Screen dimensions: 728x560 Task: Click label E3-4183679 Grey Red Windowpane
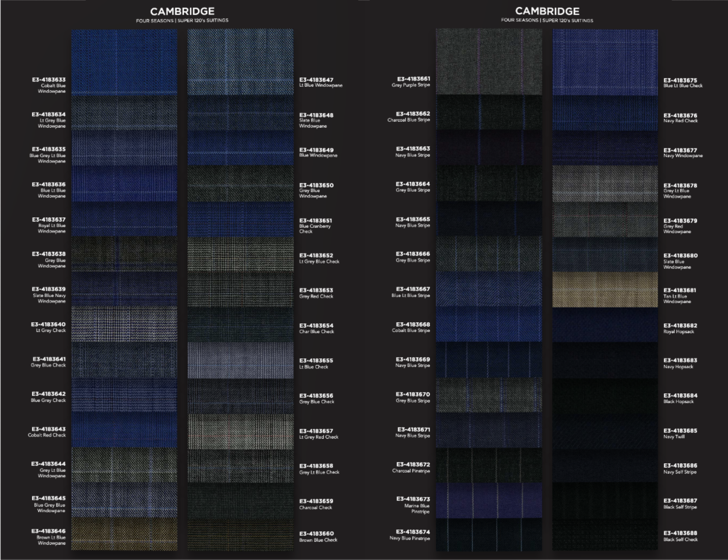pyautogui.click(x=680, y=226)
